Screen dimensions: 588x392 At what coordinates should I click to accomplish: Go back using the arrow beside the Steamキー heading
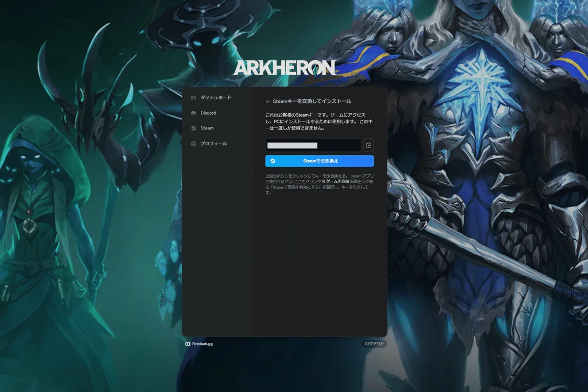(268, 101)
